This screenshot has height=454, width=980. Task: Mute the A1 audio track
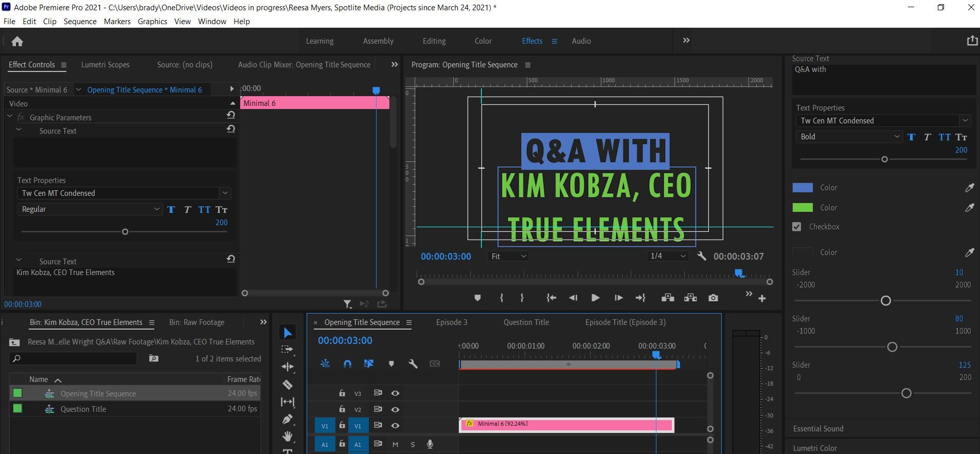click(x=395, y=444)
